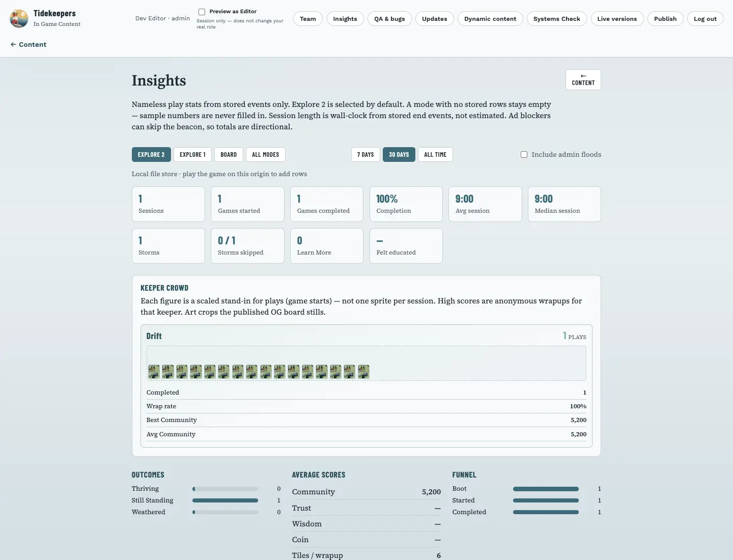Tick the Include admin floods checkbox

click(524, 154)
